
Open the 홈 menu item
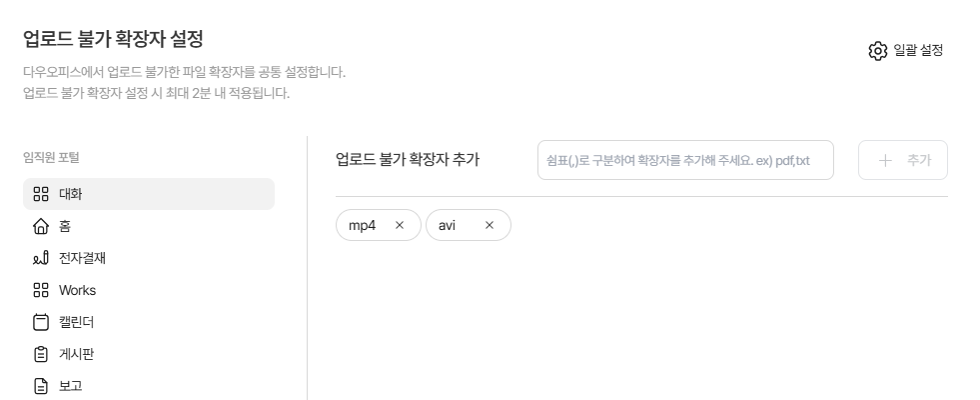[65, 226]
